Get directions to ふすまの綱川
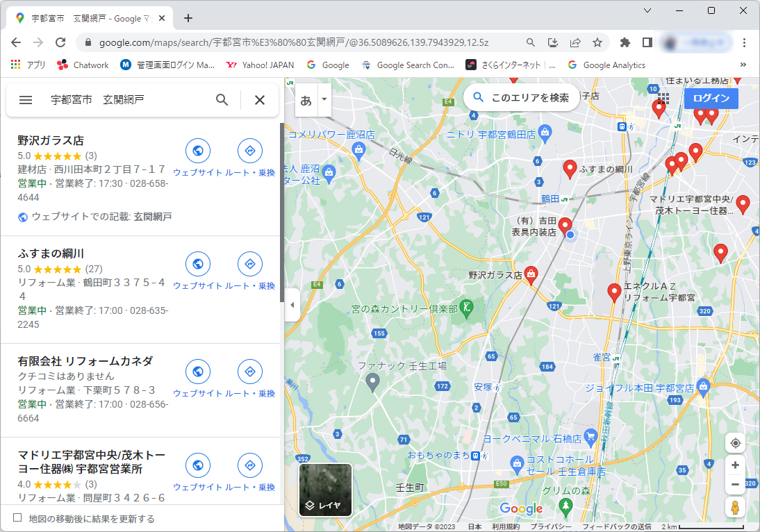Viewport: 760px width, 532px height. pyautogui.click(x=250, y=264)
